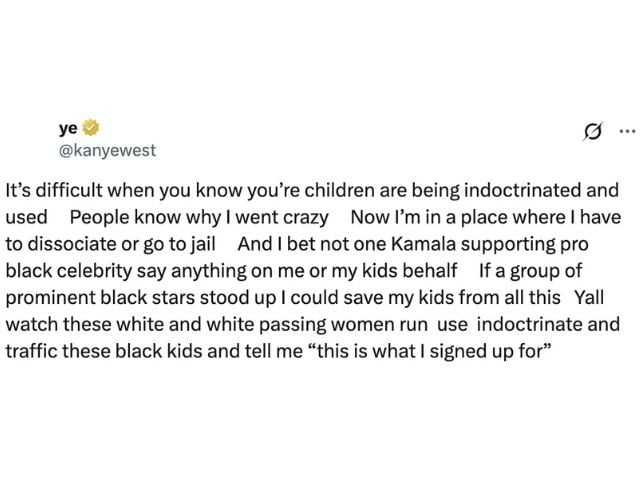Click the phrase "go to jail"
The image size is (640, 480).
coord(179,244)
